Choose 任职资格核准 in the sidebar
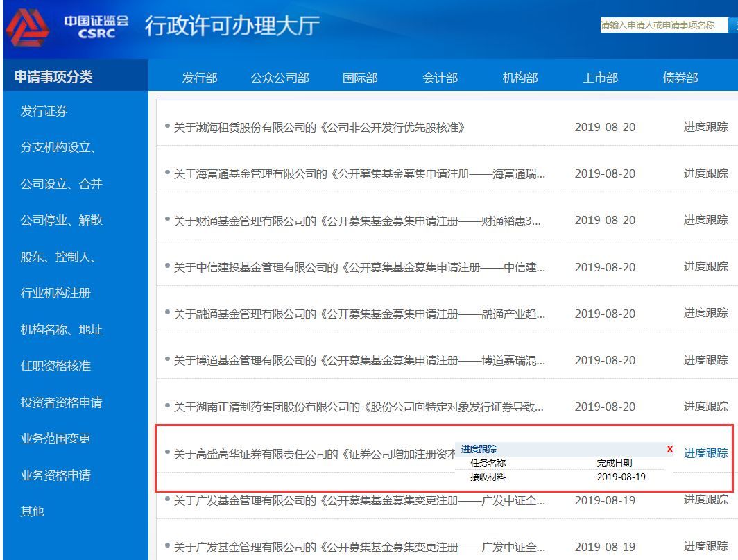This screenshot has height=560, width=738. [x=55, y=366]
